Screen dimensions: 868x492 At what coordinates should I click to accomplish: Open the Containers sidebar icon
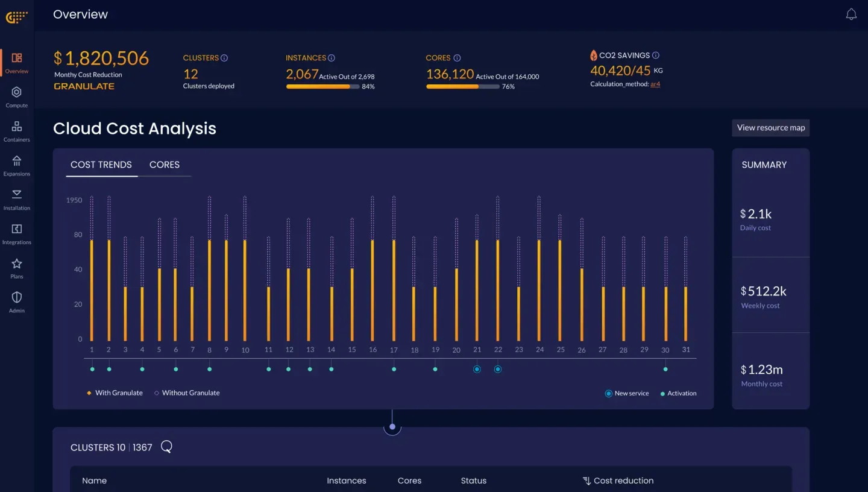click(17, 131)
